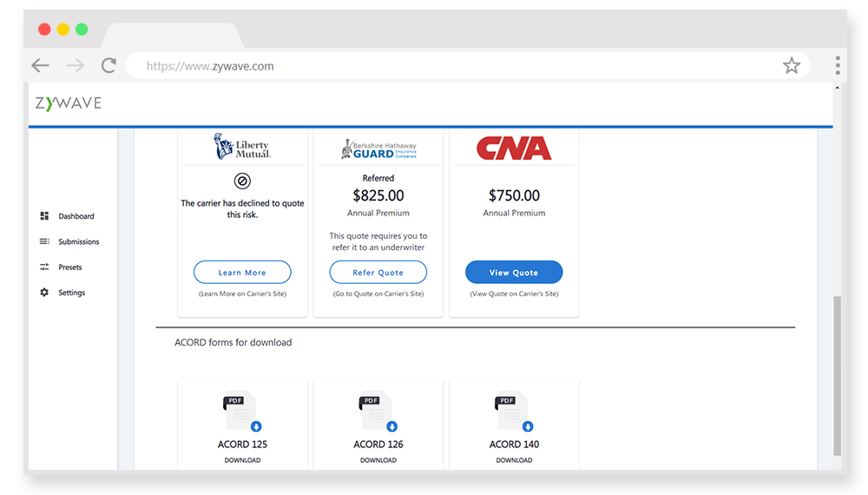868x495 pixels.
Task: Click the ACORD 140 label
Action: (514, 444)
